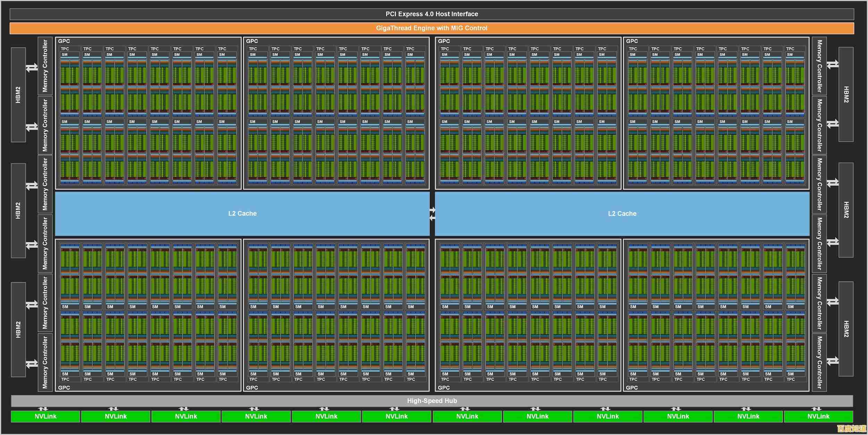Click the double arrow between L2 Cache blocks
The height and width of the screenshot is (435, 868).
click(x=432, y=214)
